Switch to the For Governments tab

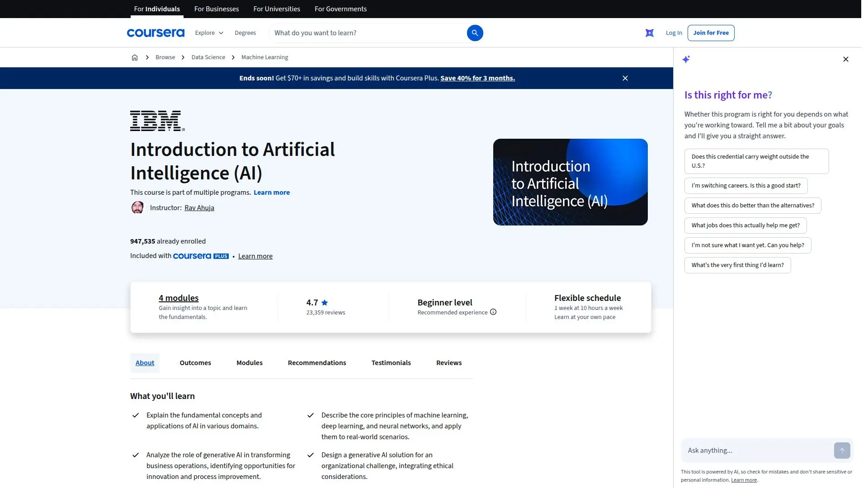(x=340, y=9)
